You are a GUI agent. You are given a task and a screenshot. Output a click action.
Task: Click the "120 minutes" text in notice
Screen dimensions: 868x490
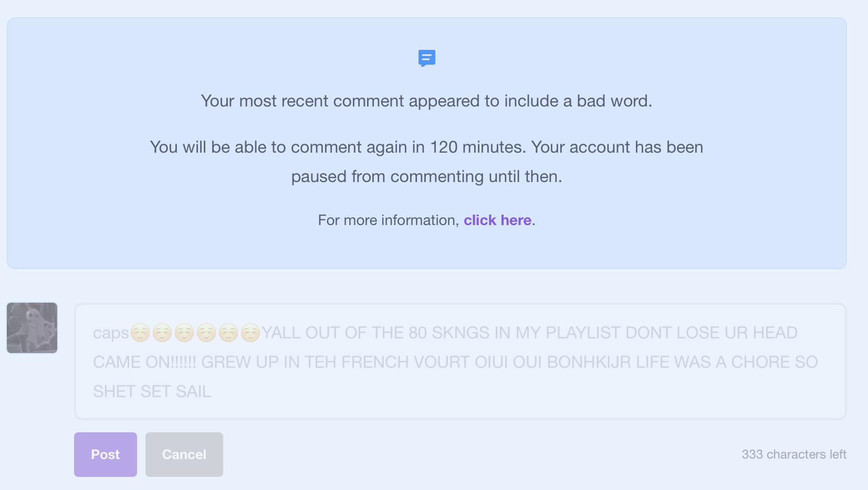point(478,147)
